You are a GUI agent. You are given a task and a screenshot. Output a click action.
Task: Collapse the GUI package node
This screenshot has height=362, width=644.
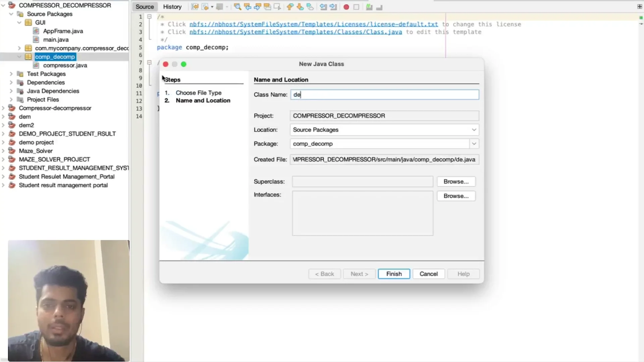19,22
